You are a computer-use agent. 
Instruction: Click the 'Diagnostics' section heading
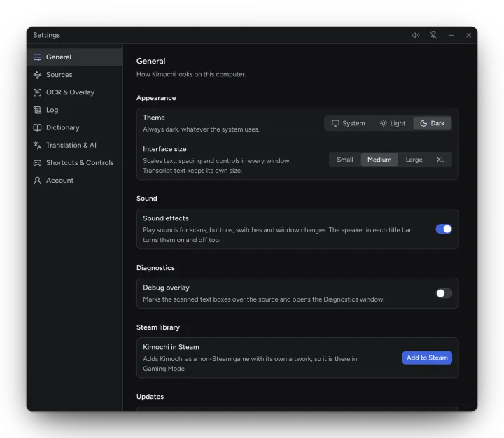(x=155, y=268)
